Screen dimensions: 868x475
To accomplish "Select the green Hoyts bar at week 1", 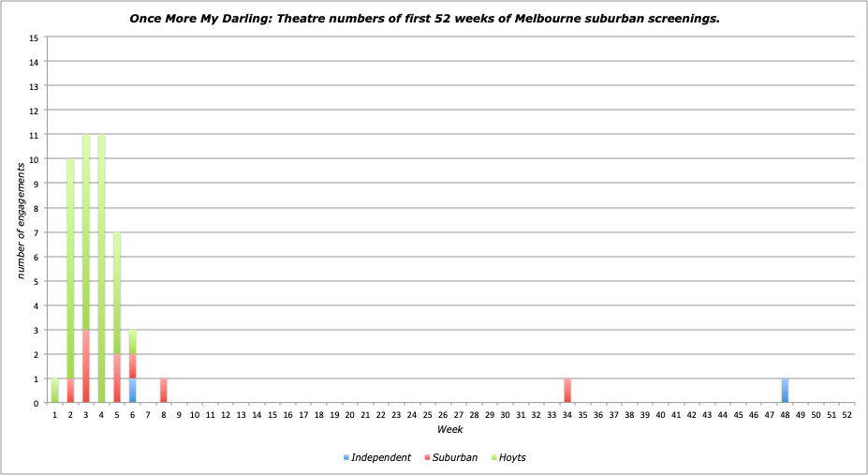I will click(55, 391).
